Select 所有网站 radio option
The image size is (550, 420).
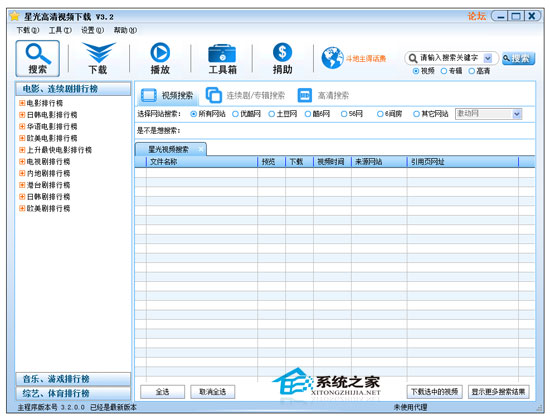click(x=193, y=114)
